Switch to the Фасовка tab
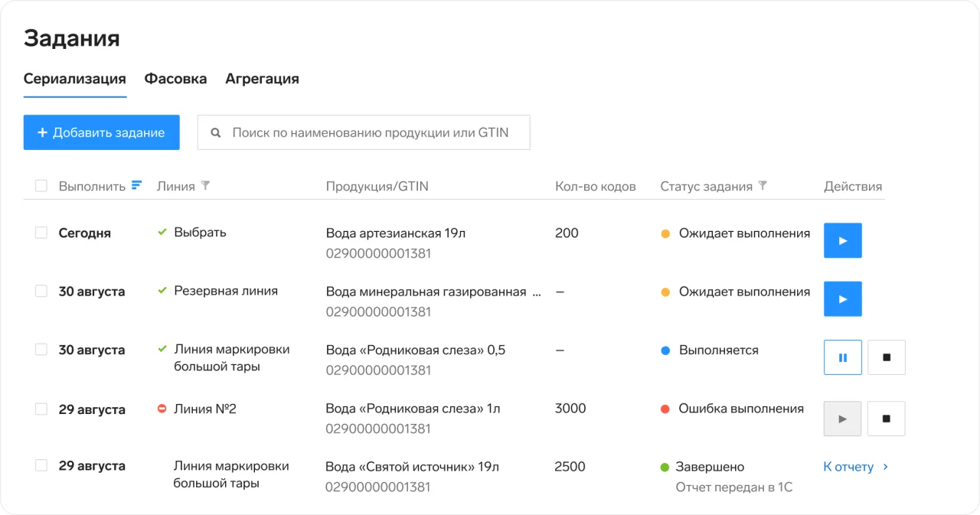Viewport: 980px width, 515px height. [176, 79]
